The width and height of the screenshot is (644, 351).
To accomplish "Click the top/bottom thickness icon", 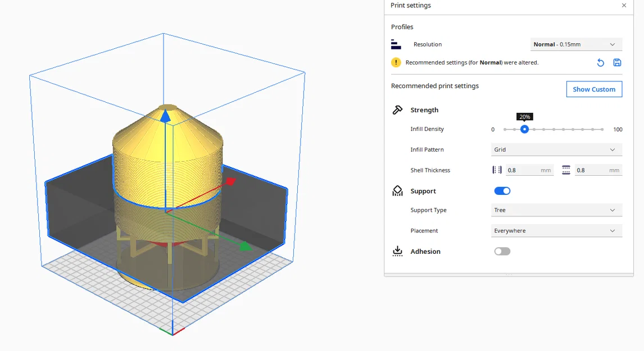I will 566,170.
